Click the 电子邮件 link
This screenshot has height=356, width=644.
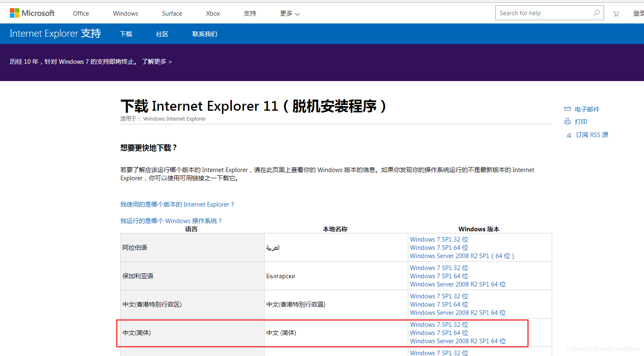click(587, 109)
